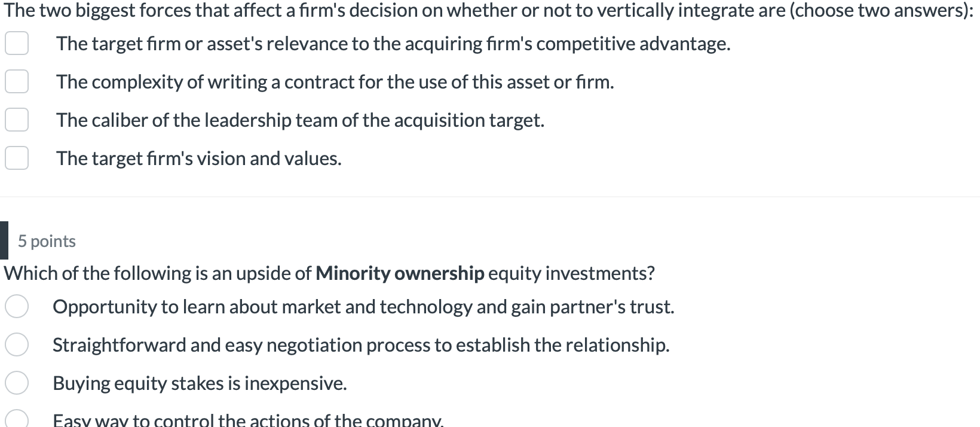Click the 5 points label
This screenshot has height=427, width=980.
[46, 241]
